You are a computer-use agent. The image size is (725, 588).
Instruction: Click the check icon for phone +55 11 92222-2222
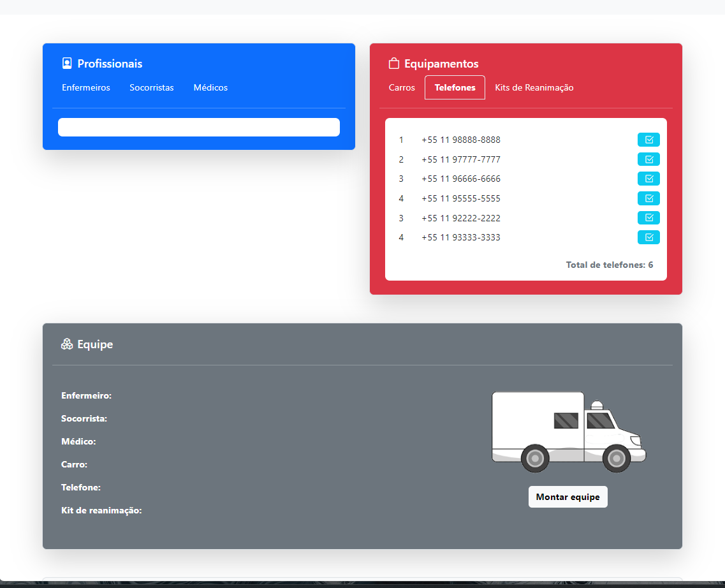coord(648,217)
